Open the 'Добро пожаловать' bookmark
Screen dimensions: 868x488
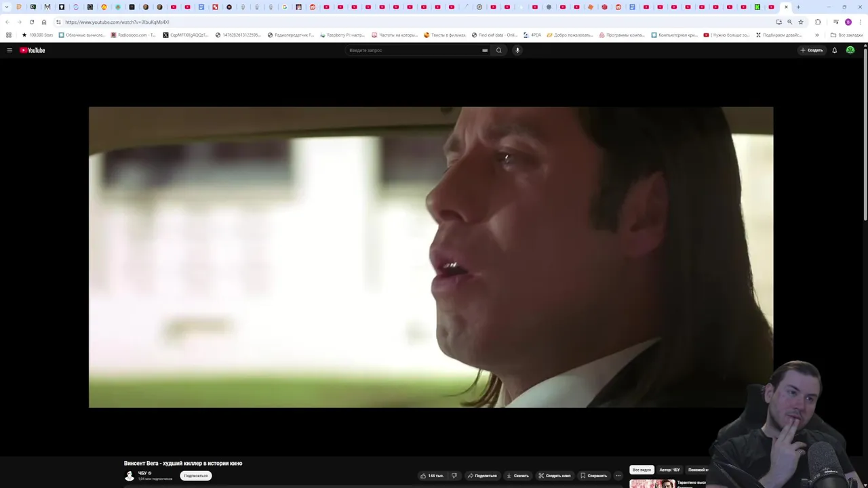coord(570,35)
